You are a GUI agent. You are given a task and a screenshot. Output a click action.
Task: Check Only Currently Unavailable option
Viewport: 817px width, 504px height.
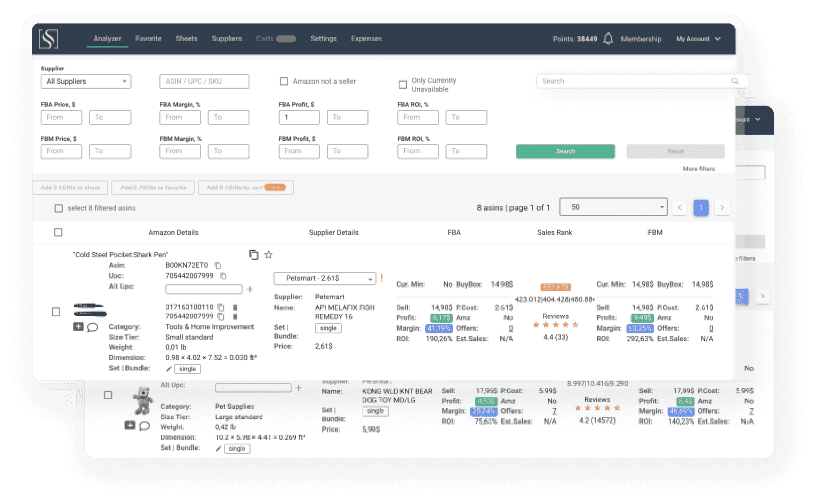point(402,84)
